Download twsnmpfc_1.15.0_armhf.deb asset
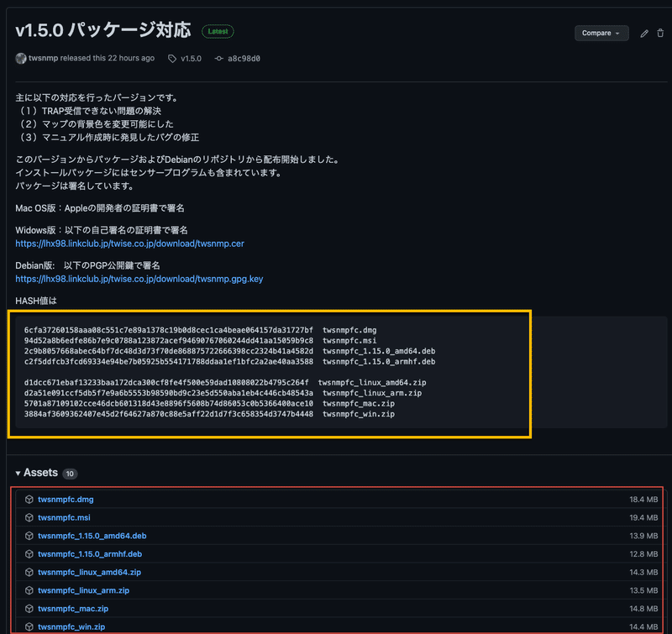 [90, 554]
